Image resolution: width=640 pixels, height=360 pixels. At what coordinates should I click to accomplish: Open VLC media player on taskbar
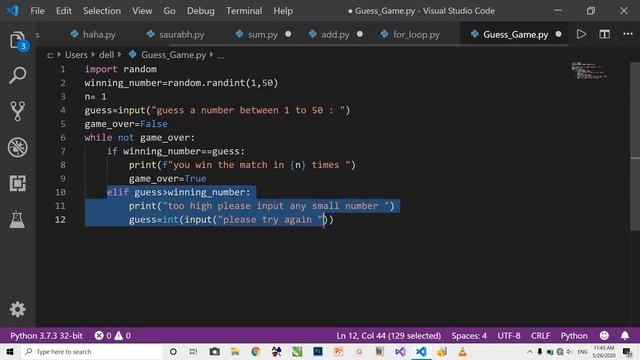(x=462, y=351)
